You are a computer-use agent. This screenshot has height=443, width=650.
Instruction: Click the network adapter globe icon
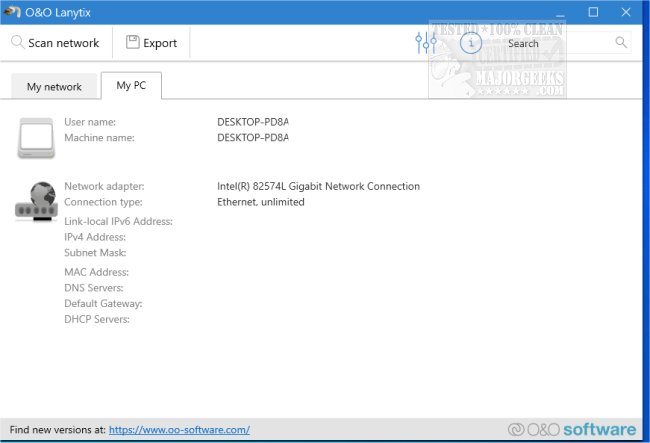(36, 201)
